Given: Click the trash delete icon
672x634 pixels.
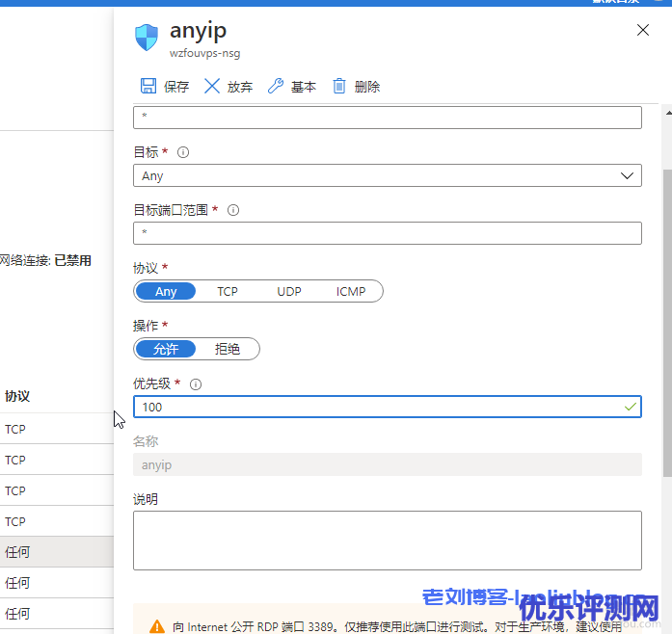Looking at the screenshot, I should (339, 87).
